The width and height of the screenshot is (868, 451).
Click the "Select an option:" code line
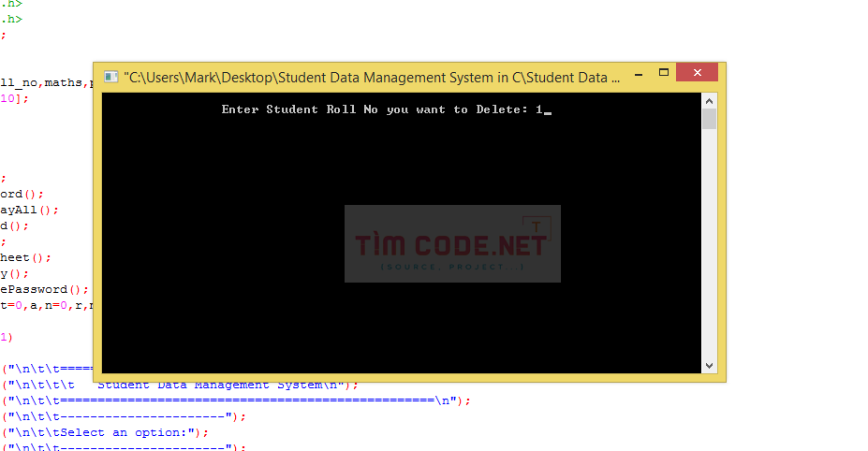[x=105, y=432]
